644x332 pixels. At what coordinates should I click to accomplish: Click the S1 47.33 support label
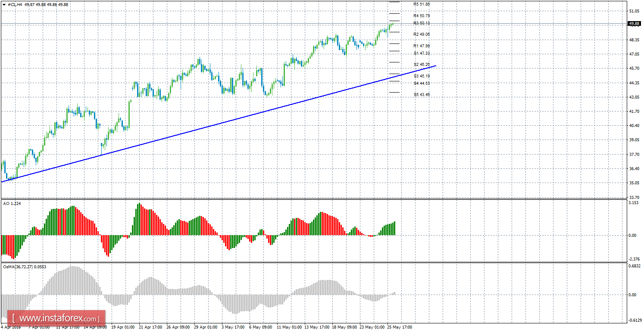point(422,53)
